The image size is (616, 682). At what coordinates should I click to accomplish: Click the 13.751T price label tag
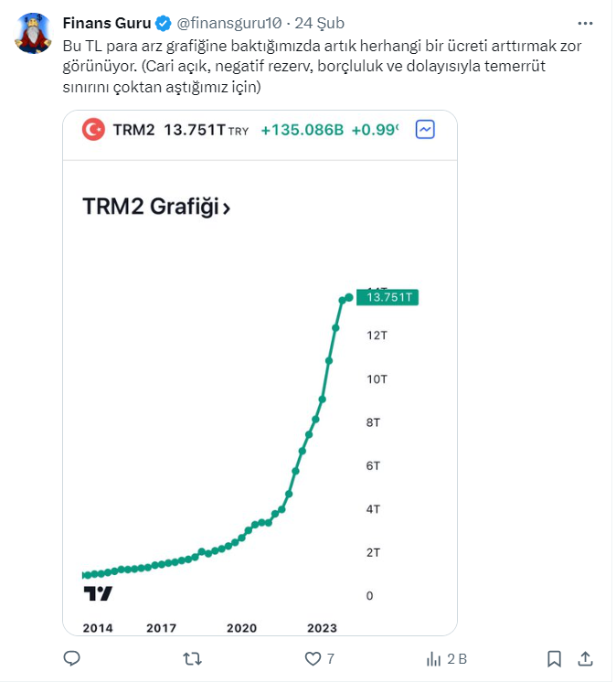(x=391, y=297)
